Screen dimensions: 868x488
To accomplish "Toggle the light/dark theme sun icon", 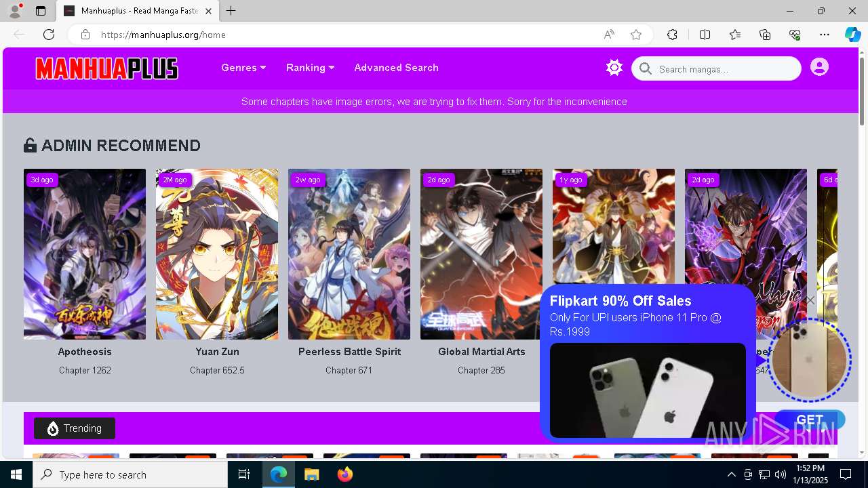I will 614,68.
